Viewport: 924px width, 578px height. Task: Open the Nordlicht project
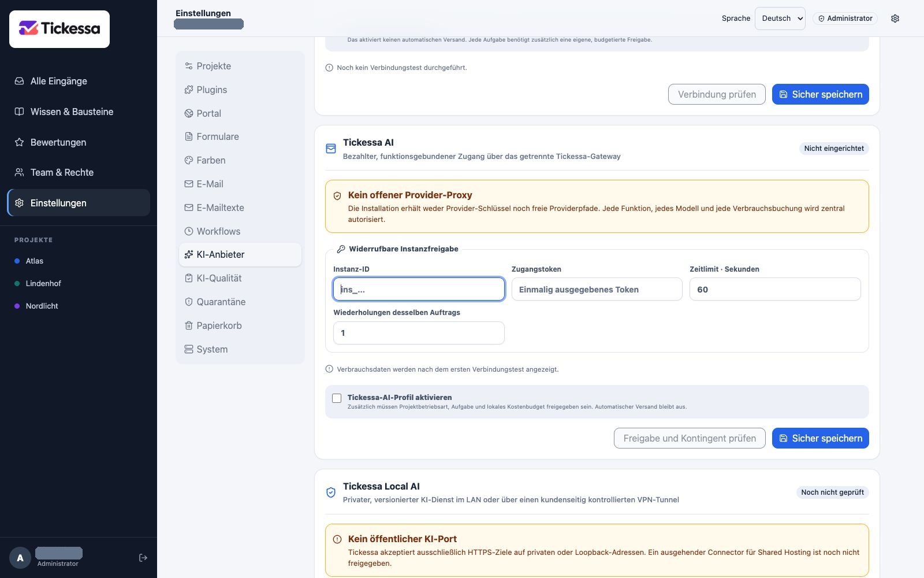[79, 306]
